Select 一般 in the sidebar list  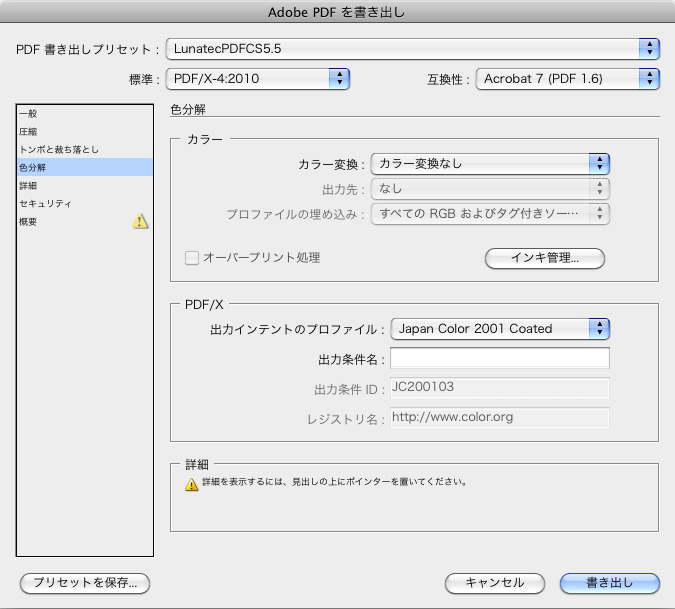point(85,114)
